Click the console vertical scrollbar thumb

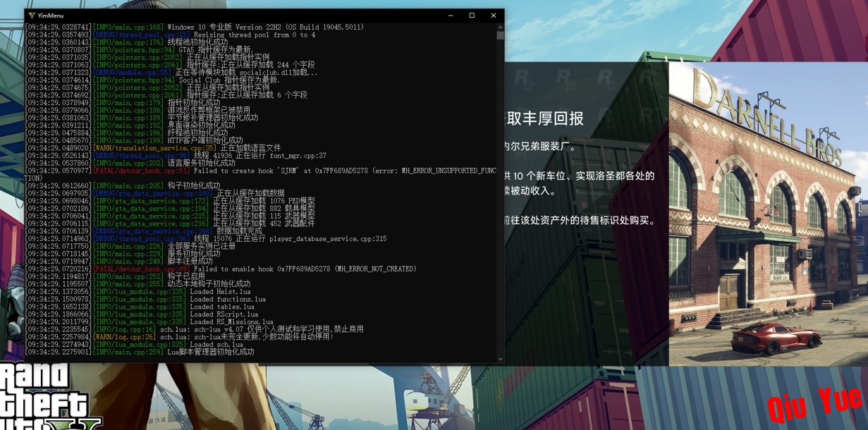(x=500, y=35)
